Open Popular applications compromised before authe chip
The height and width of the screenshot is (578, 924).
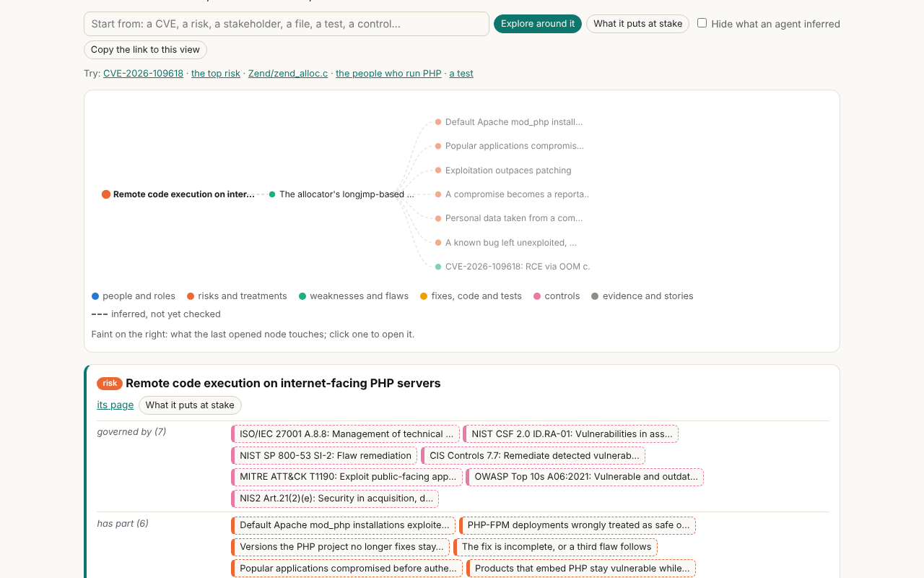pyautogui.click(x=346, y=569)
